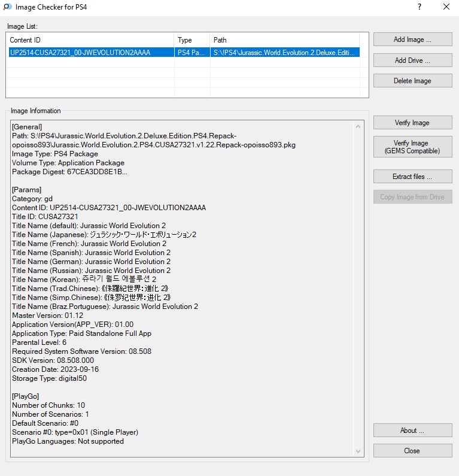
Task: Click the help question mark button
Action: tap(420, 7)
